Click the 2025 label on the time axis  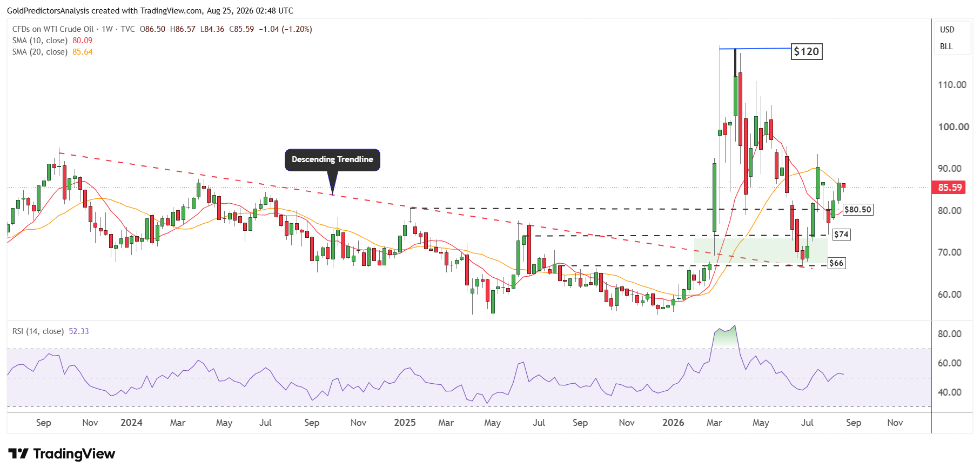click(405, 423)
